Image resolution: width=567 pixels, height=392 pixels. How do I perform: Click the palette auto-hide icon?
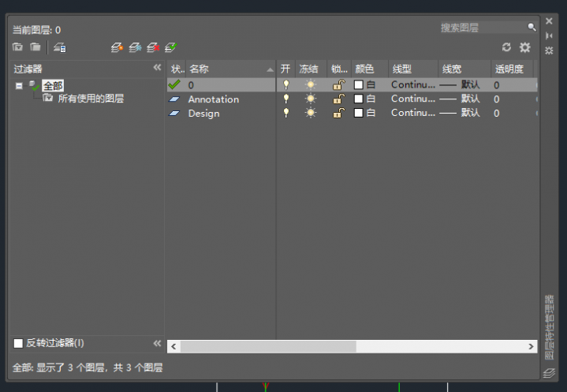tap(549, 35)
